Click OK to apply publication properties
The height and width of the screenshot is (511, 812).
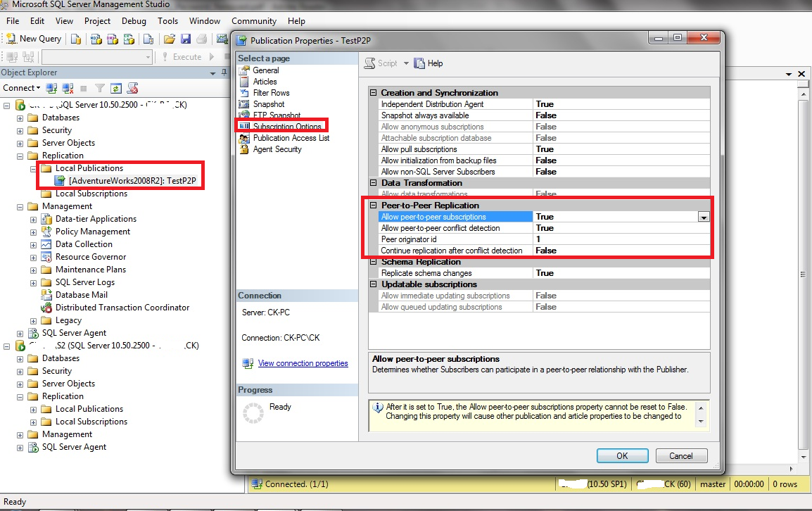pos(622,455)
